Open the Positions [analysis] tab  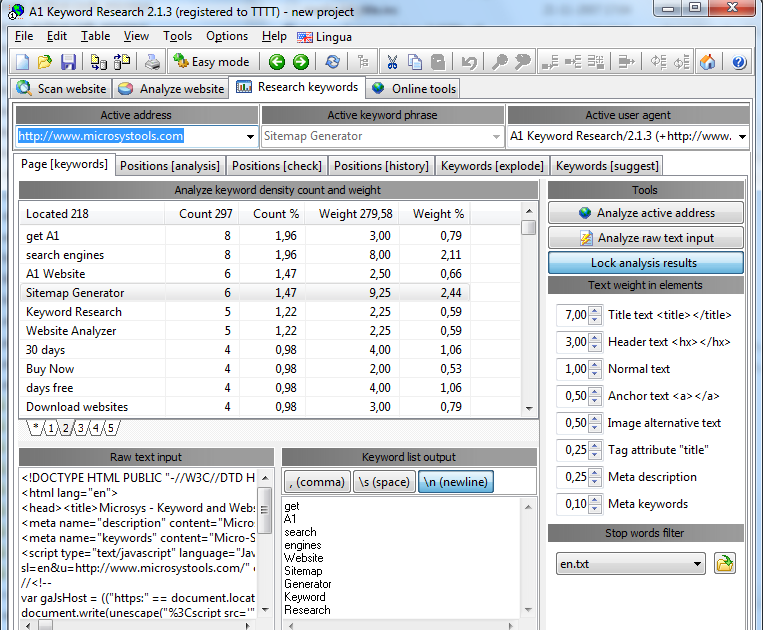(x=169, y=165)
